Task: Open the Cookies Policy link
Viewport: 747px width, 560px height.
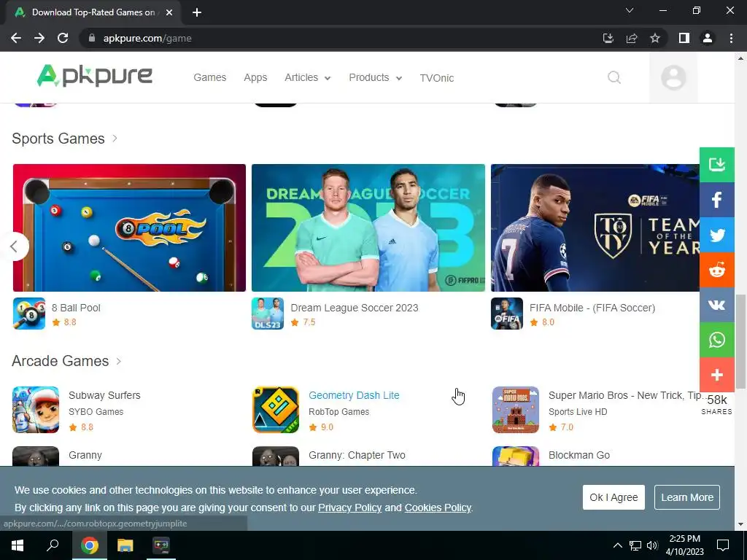Action: 438,507
